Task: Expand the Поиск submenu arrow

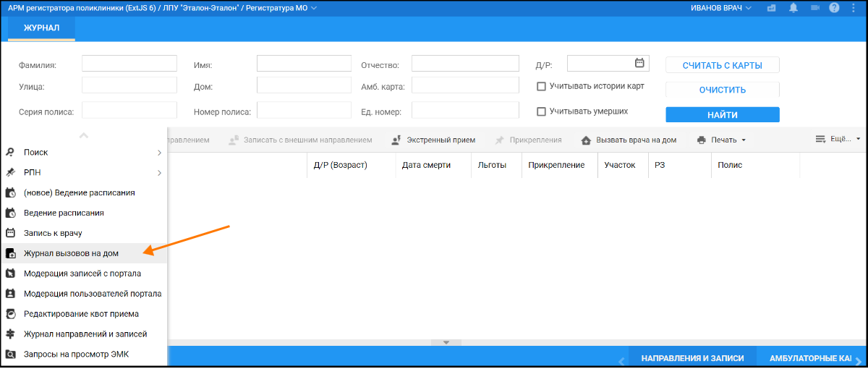Action: pyautogui.click(x=159, y=153)
